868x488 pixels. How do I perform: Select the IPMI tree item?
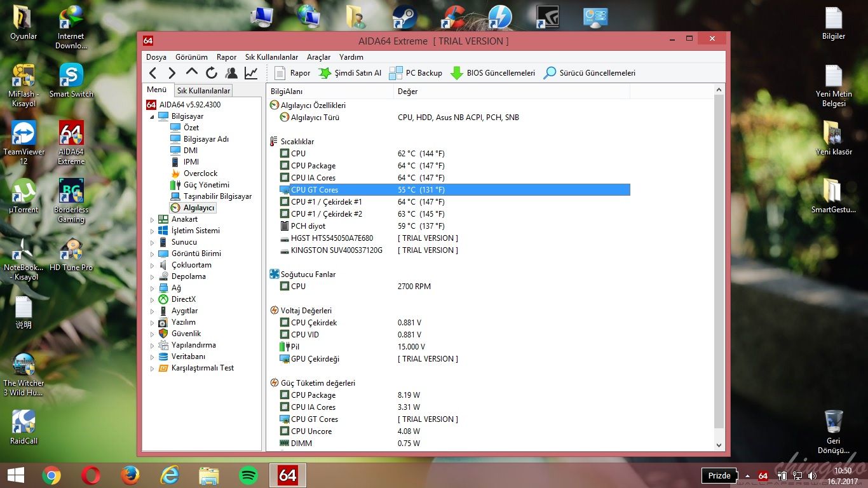coord(191,162)
